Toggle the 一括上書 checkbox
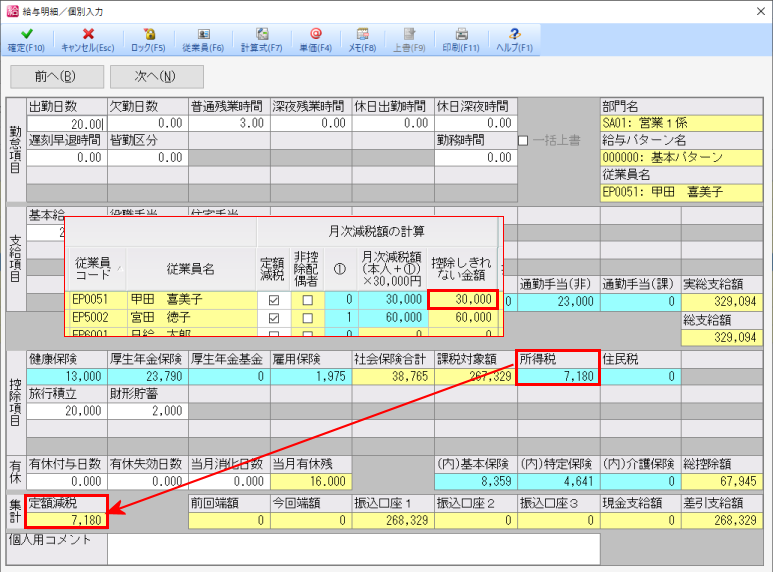 [x=523, y=141]
